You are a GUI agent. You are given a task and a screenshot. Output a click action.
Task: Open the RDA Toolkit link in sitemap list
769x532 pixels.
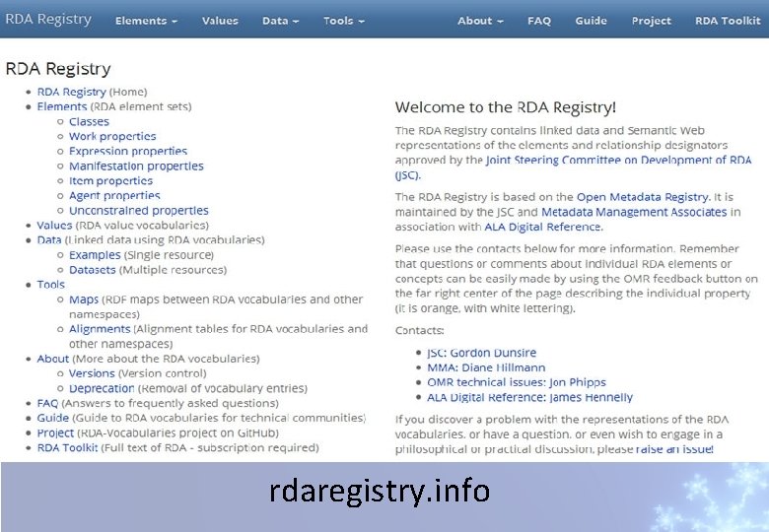pos(68,447)
